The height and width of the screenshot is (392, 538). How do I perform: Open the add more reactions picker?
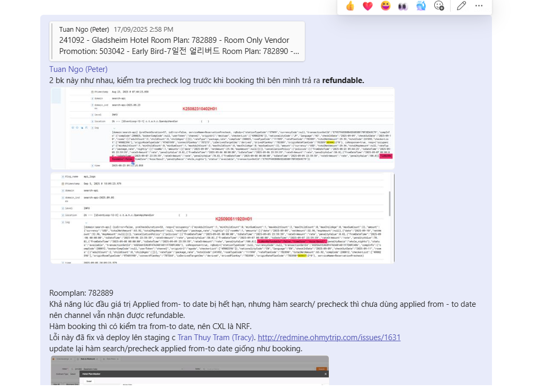(x=439, y=6)
